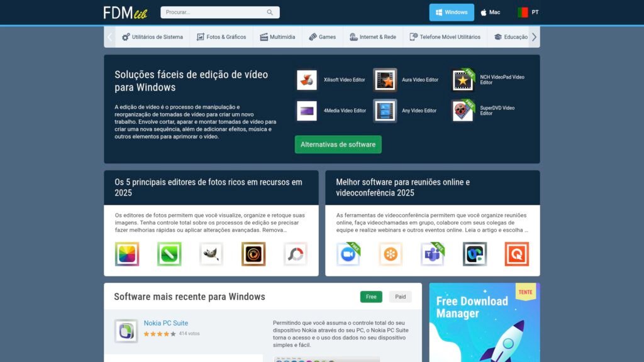Focus the Procurar search field
This screenshot has width=644, height=362.
click(219, 13)
